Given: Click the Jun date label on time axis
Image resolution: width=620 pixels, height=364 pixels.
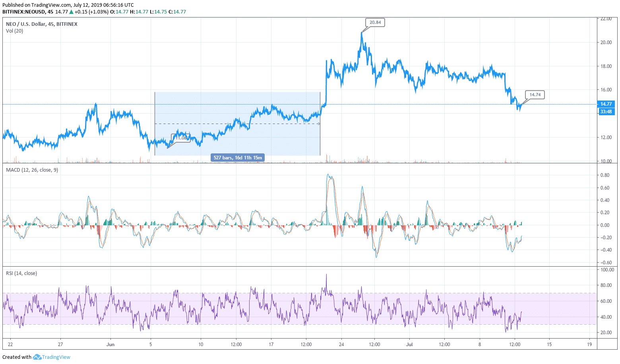Looking at the screenshot, I should pyautogui.click(x=110, y=345).
